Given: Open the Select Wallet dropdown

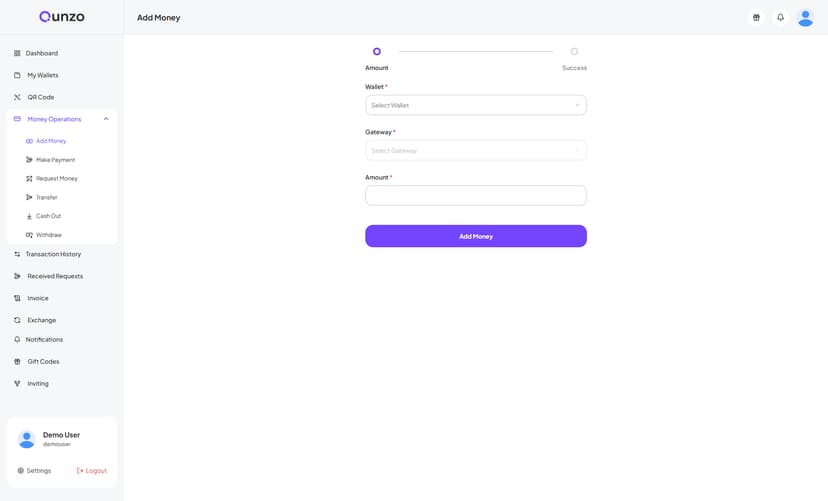Looking at the screenshot, I should 476,105.
